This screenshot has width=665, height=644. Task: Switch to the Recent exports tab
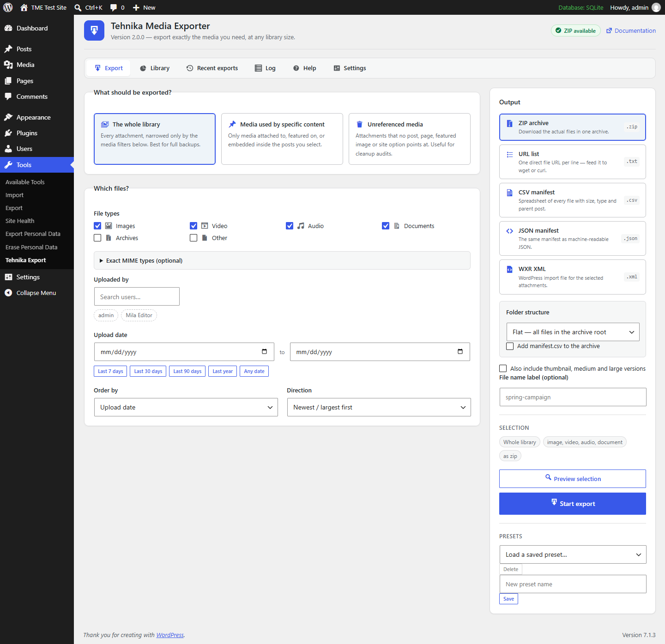[x=212, y=68]
